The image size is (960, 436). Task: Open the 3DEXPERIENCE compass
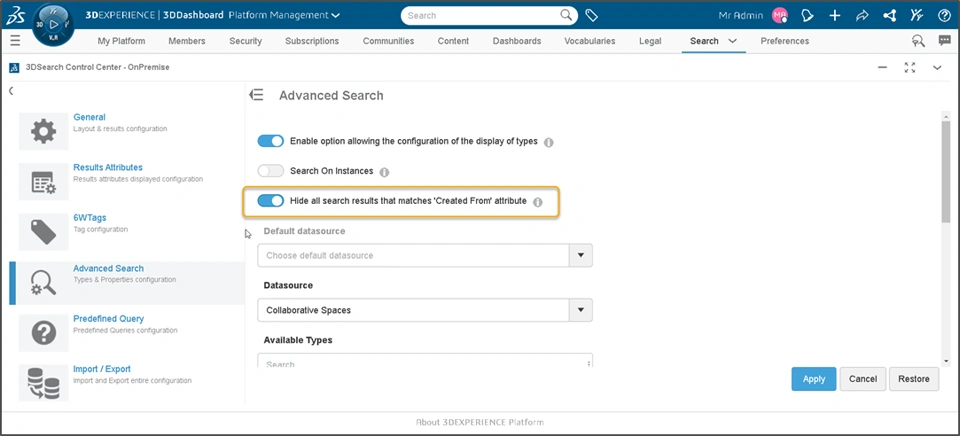pos(52,23)
